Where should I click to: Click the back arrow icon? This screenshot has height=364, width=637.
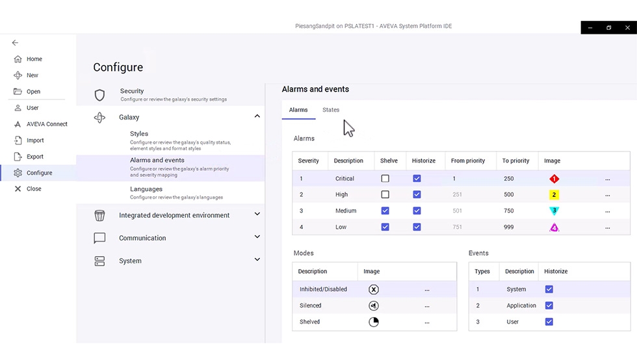[x=15, y=43]
